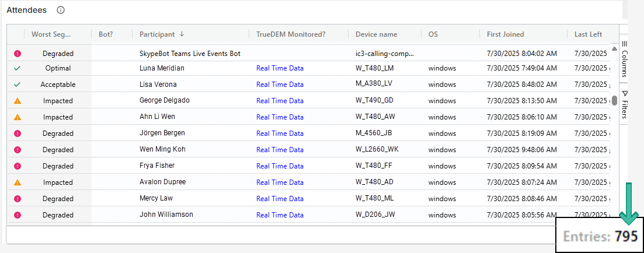The height and width of the screenshot is (253, 644).
Task: Sort by the Worst Segment column header
Action: (53, 34)
